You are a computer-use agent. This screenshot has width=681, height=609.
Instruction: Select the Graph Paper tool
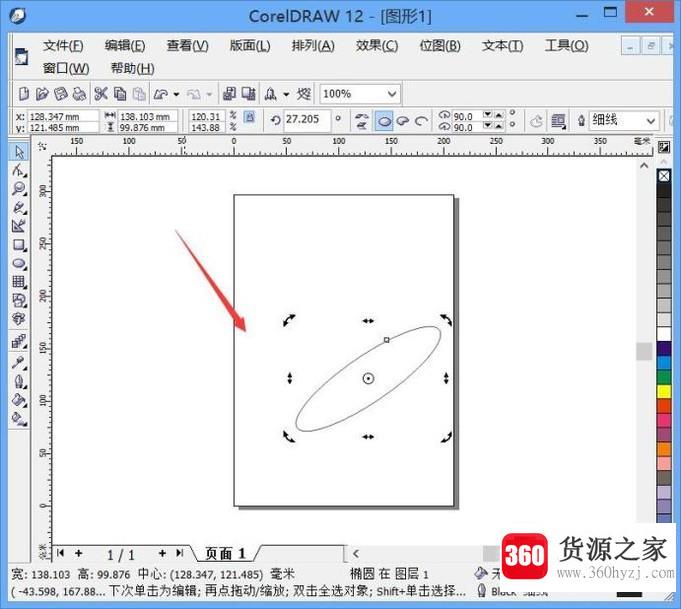(19, 282)
